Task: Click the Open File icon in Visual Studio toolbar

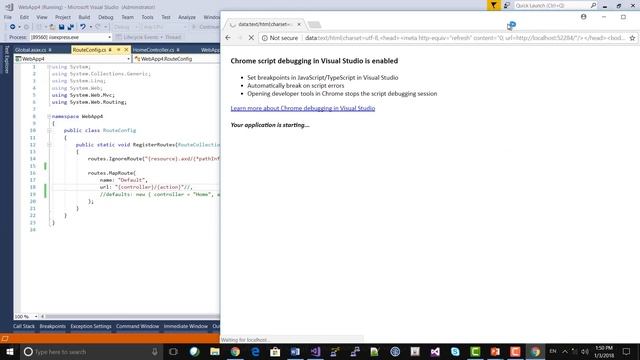Action: 52,27
